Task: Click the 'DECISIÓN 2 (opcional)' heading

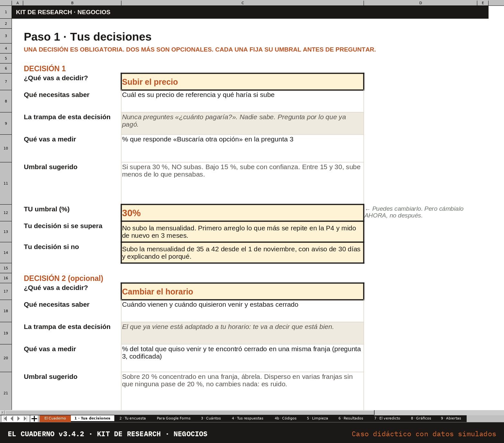Action: 63,278
